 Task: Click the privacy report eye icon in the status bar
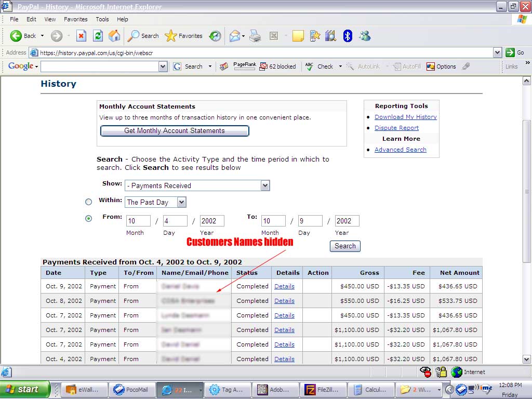(425, 372)
